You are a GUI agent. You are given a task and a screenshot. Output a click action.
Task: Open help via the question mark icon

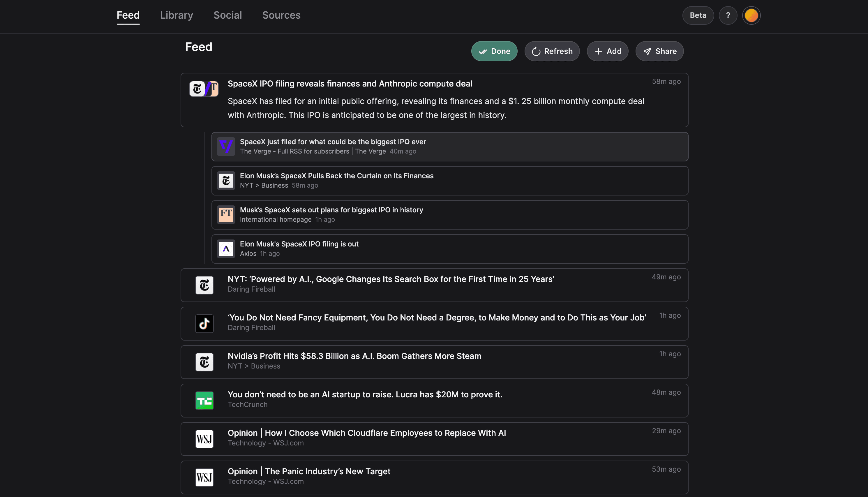click(x=728, y=15)
